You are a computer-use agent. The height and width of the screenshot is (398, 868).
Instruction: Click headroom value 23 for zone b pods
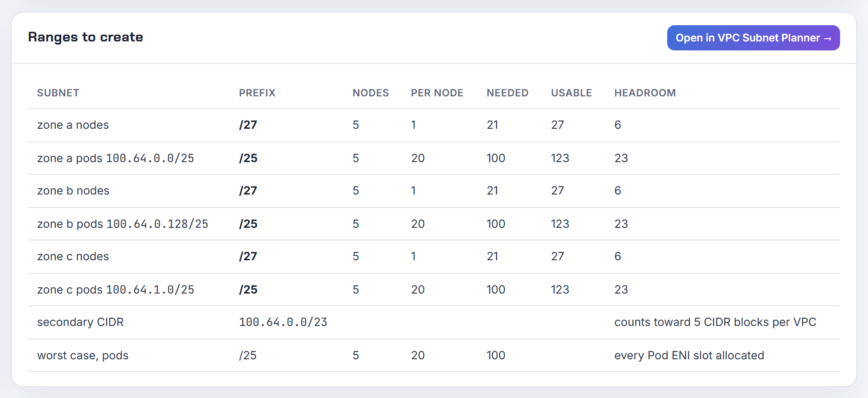coord(621,224)
